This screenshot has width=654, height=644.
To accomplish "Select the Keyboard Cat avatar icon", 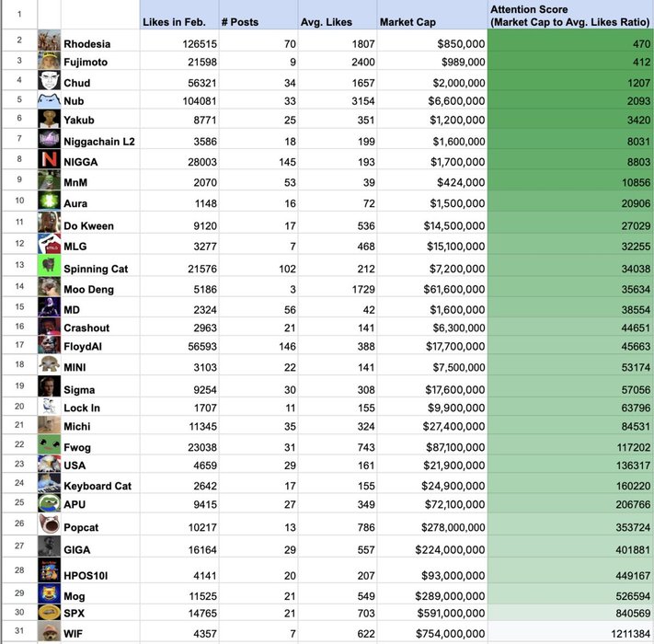I will 49,484.
